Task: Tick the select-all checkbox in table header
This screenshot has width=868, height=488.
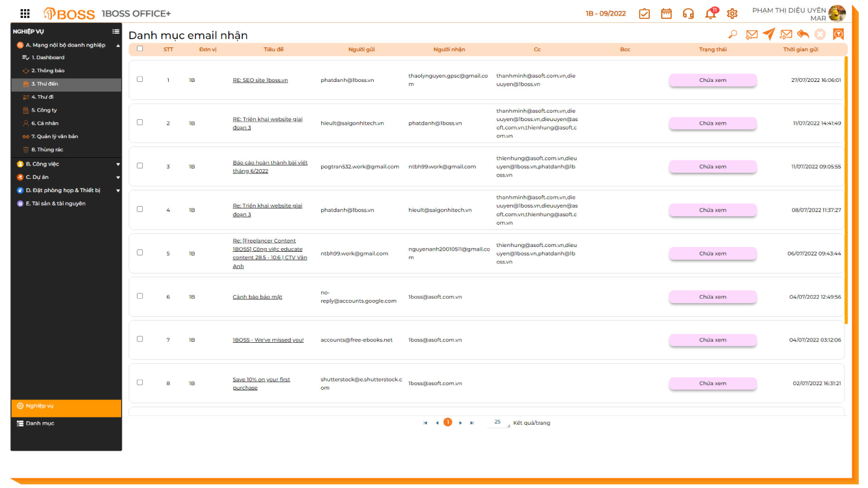Action: pyautogui.click(x=140, y=49)
